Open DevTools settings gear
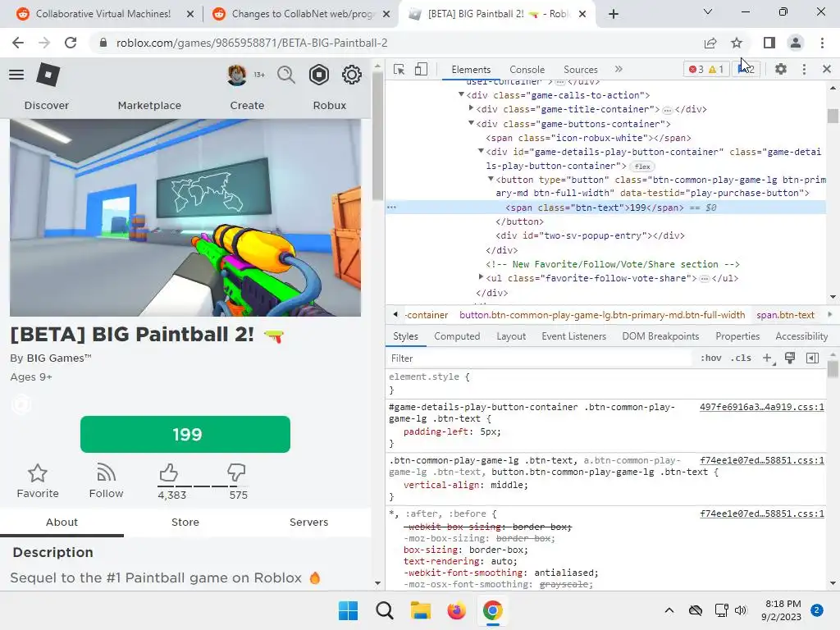 [x=781, y=69]
